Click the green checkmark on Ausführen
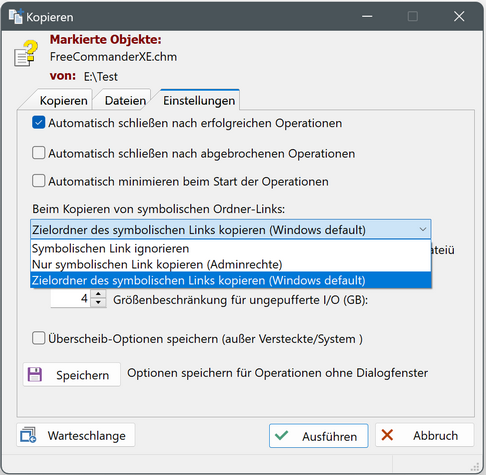Screen dimensions: 486x475 coord(282,435)
